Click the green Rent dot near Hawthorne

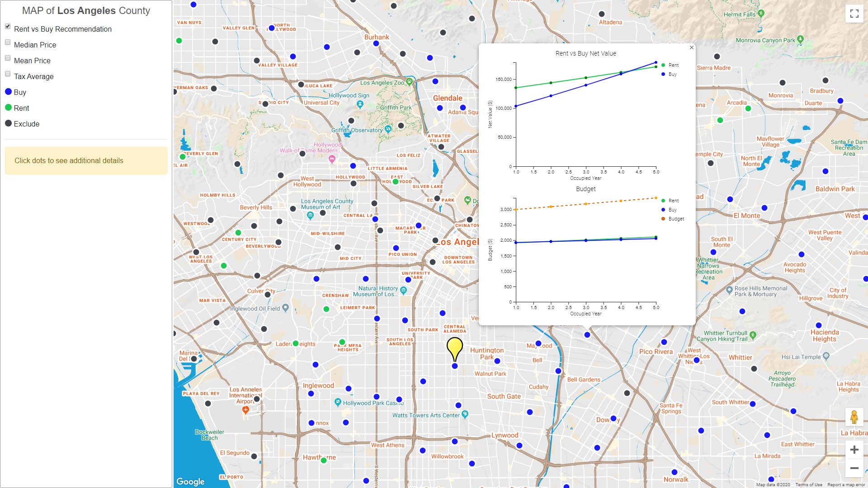coord(324,460)
